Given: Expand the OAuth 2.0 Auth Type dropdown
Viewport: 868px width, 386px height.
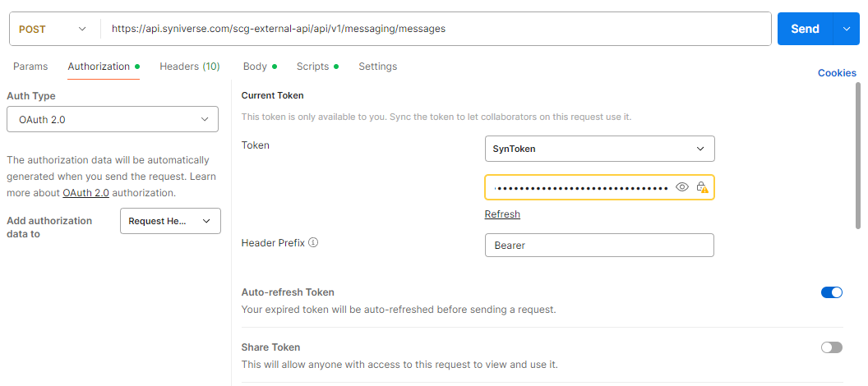Looking at the screenshot, I should [x=113, y=119].
